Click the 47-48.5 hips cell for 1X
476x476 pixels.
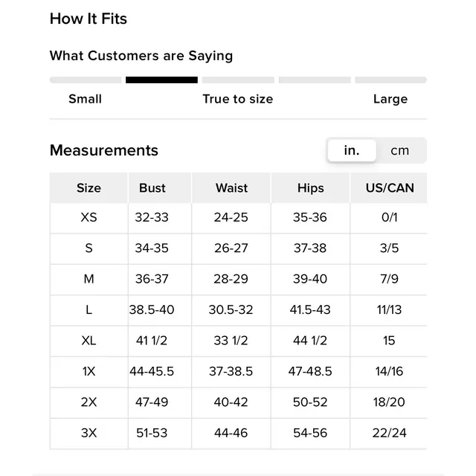(x=310, y=372)
